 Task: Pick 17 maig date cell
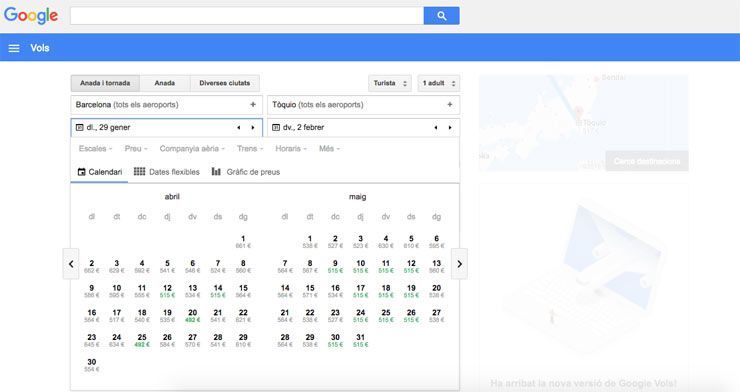point(361,291)
